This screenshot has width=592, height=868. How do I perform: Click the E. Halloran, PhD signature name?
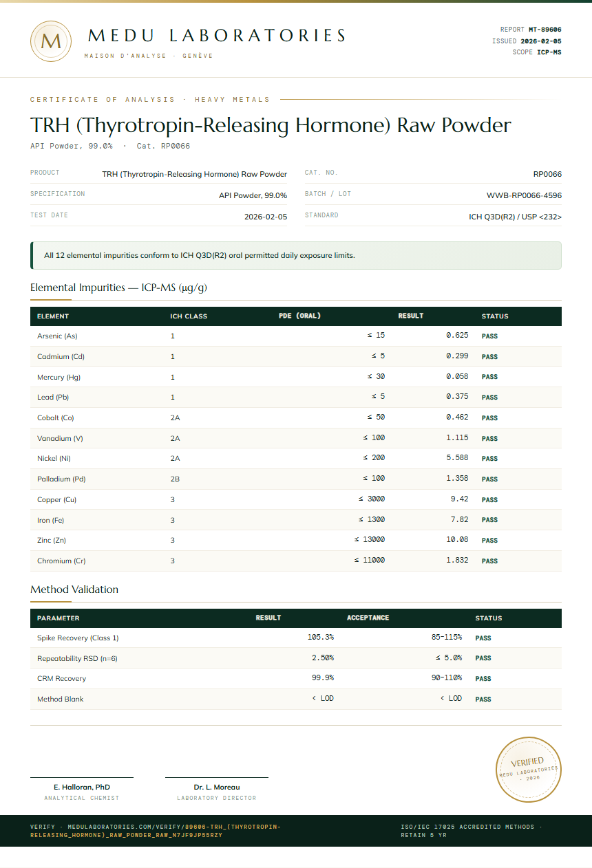pos(82,787)
